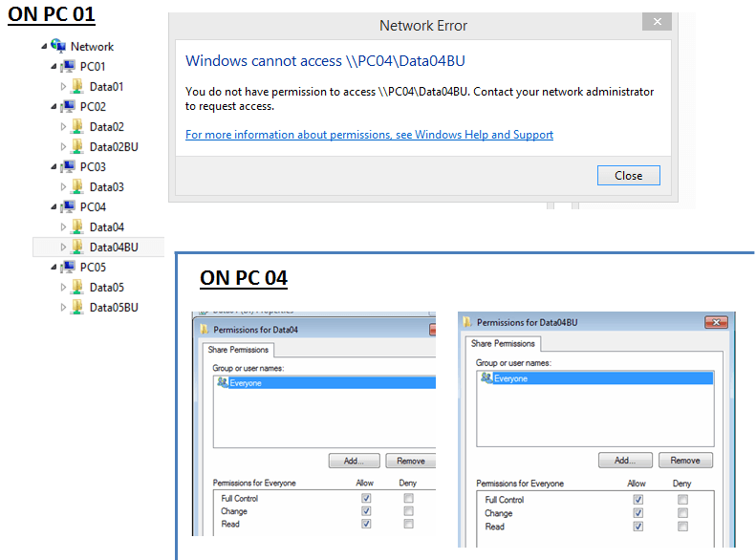Screen dimensions: 756x560
Task: Expand the Data05 folder node
Action: (63, 288)
